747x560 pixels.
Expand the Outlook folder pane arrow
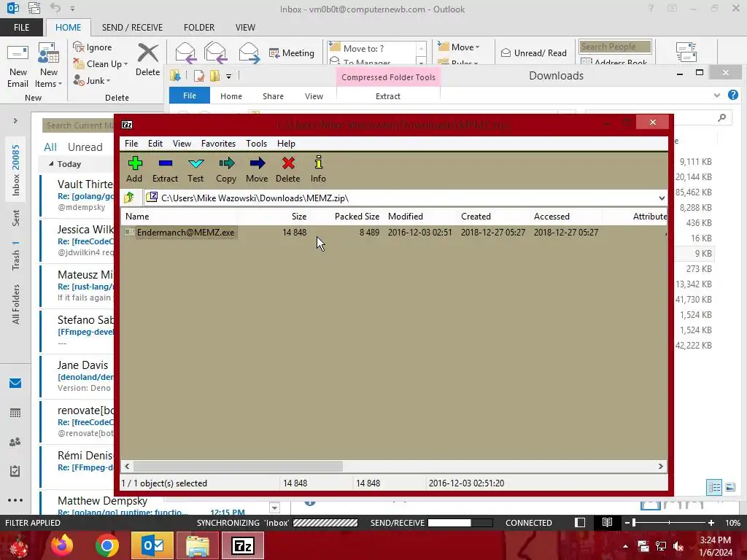15,121
